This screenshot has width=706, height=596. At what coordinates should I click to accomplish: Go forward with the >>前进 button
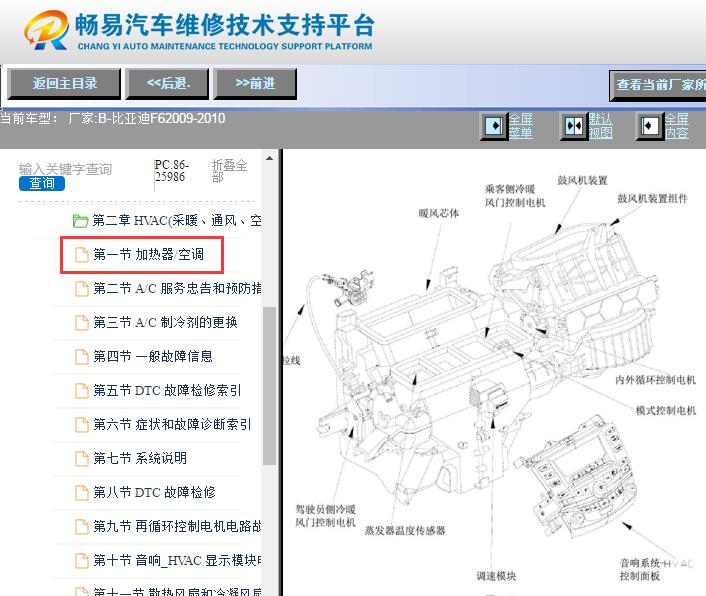pyautogui.click(x=255, y=83)
